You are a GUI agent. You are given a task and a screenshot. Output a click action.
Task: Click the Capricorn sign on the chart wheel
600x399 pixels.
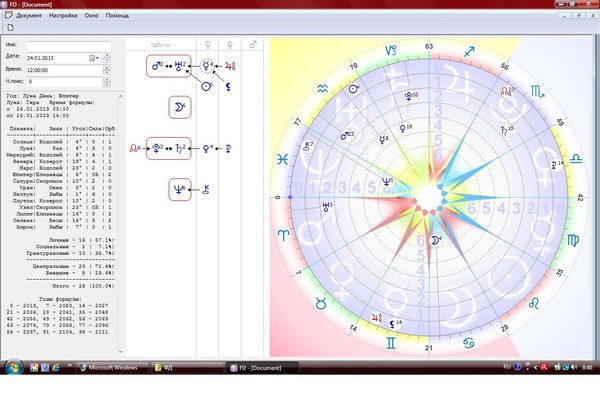pos(391,50)
